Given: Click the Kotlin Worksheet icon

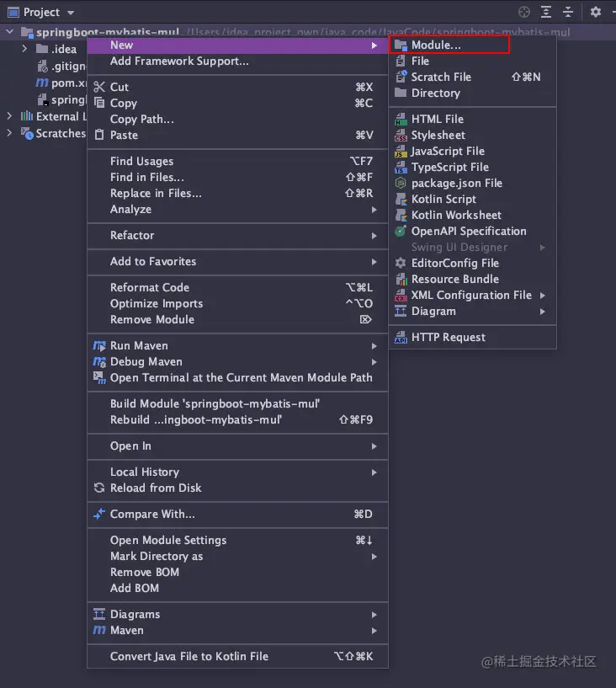Looking at the screenshot, I should 401,215.
